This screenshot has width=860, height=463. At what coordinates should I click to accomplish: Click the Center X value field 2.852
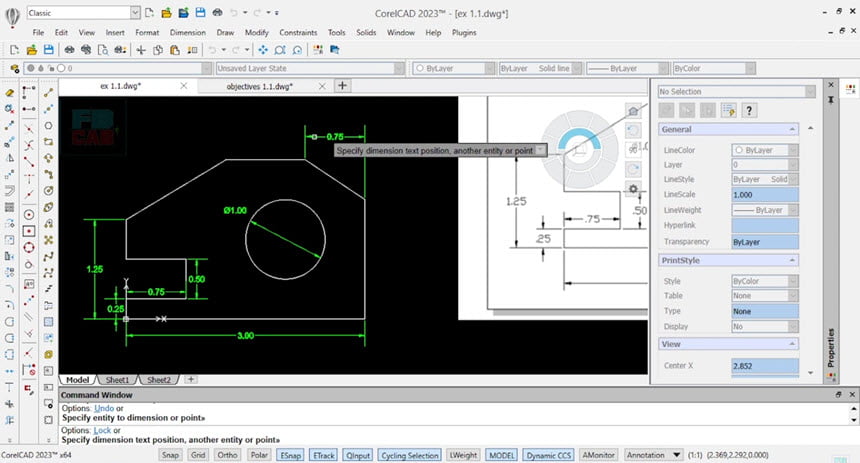(x=765, y=366)
